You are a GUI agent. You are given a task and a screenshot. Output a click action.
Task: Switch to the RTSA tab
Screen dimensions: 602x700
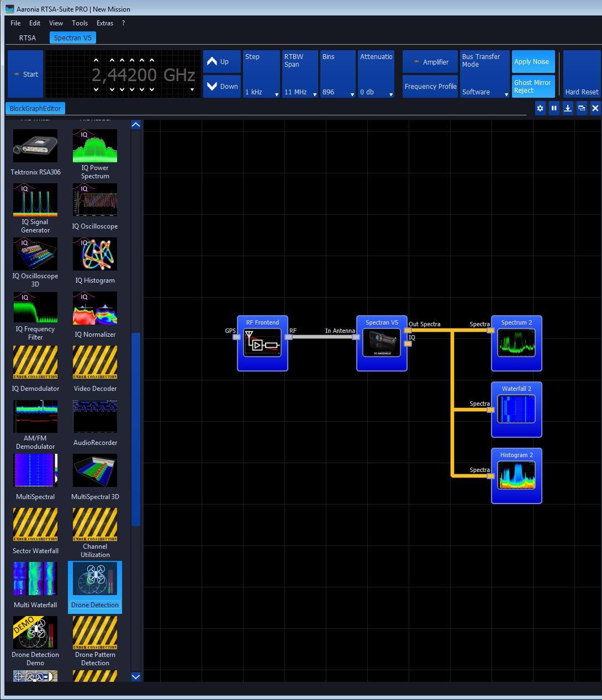point(28,38)
